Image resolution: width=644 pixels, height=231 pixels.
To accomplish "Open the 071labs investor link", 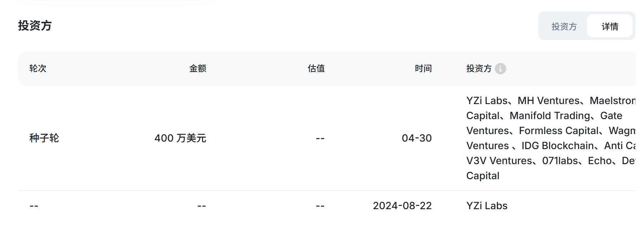I will (x=560, y=161).
